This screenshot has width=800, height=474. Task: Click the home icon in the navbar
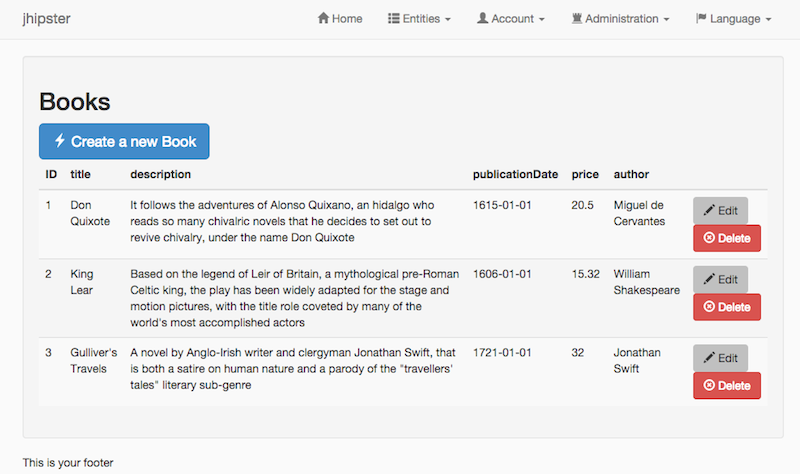point(323,19)
